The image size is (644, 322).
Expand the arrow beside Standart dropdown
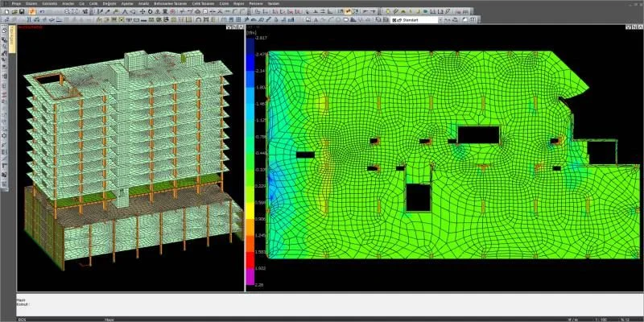pos(440,19)
